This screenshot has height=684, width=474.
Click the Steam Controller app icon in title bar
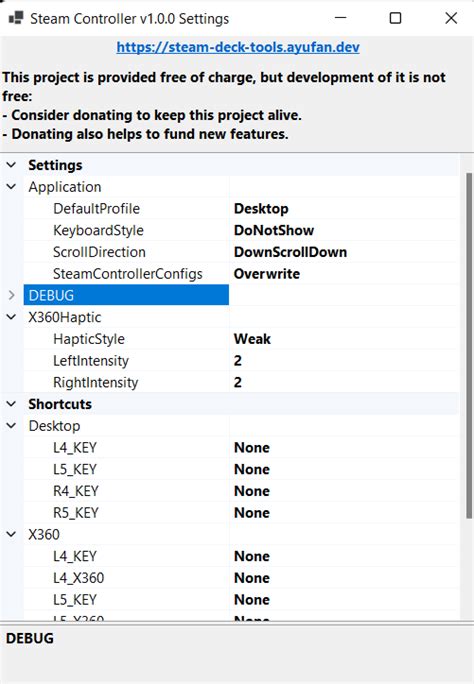(16, 18)
